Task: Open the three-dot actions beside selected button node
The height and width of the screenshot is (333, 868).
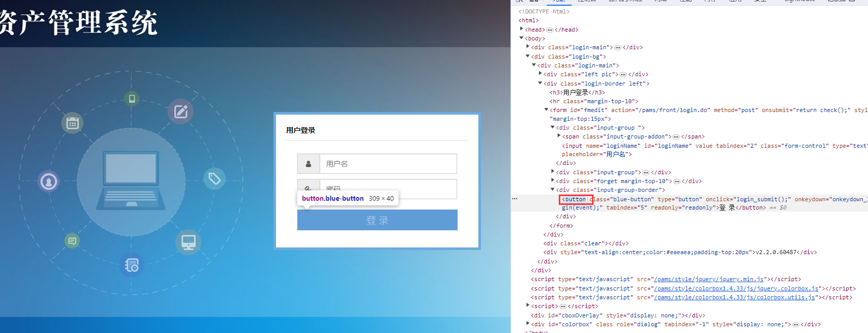Action: coord(515,199)
